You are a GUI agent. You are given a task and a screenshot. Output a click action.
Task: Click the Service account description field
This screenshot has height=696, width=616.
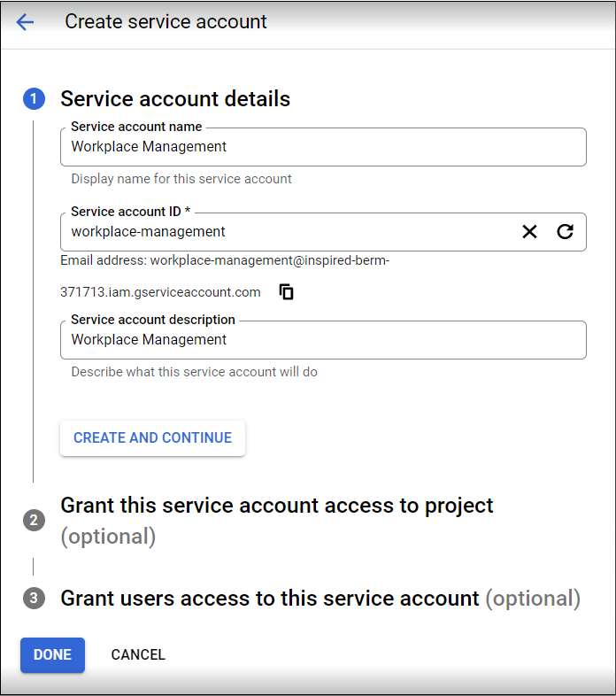tap(323, 340)
